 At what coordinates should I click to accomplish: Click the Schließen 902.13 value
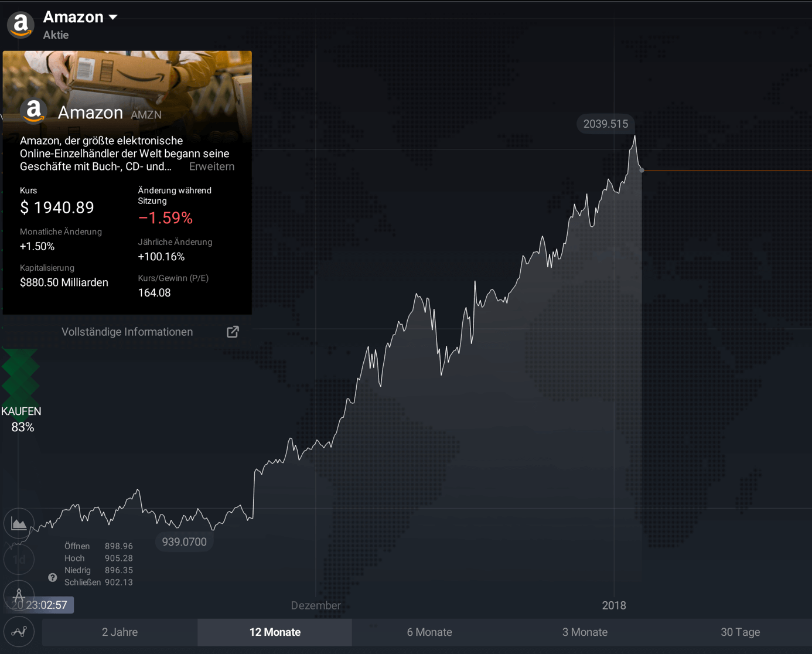coord(119,583)
